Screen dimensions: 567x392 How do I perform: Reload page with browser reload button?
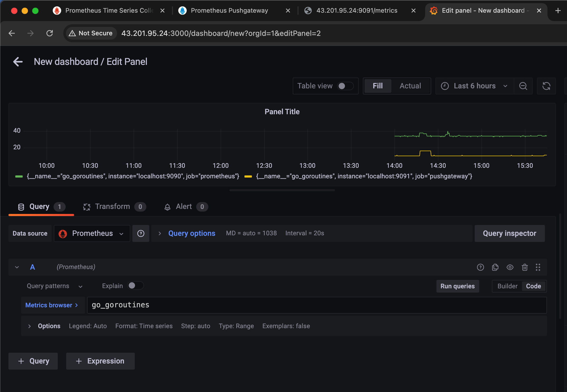(50, 33)
